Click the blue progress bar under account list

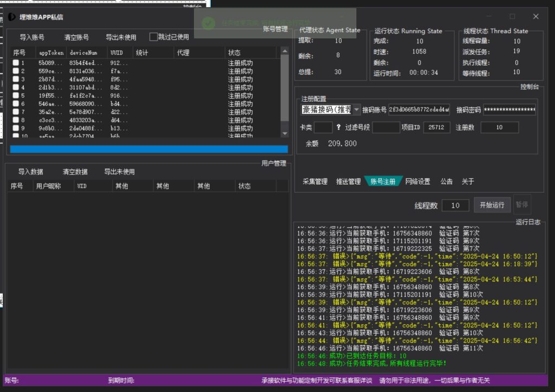click(149, 149)
